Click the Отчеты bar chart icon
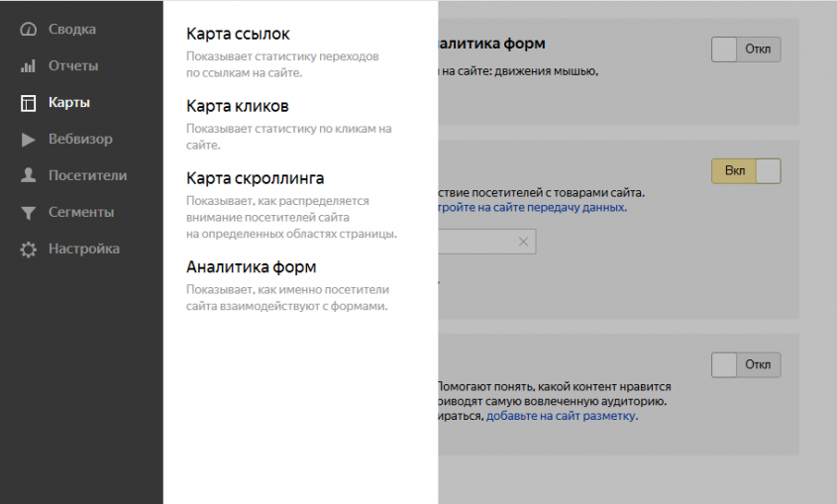The image size is (837, 504). tap(29, 66)
